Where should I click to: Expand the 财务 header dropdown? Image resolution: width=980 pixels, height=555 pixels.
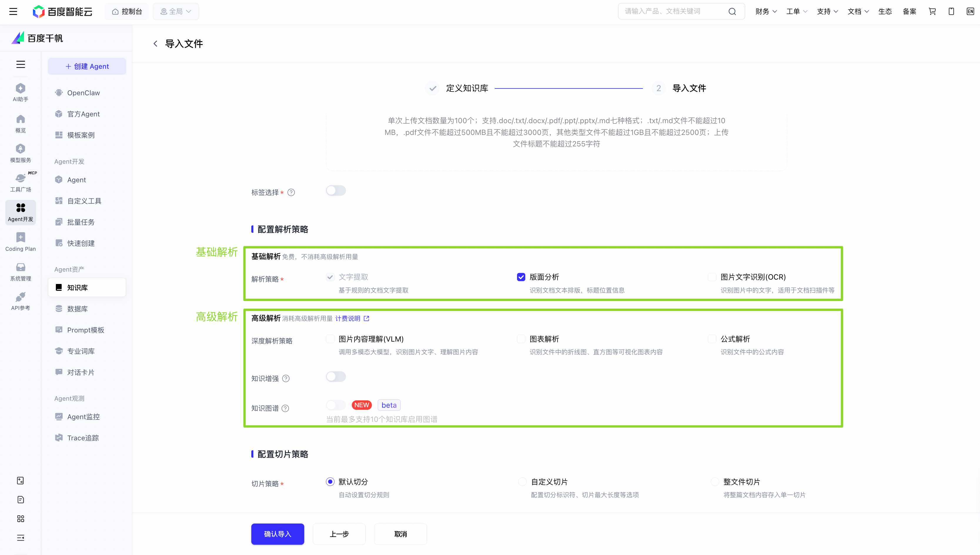766,11
